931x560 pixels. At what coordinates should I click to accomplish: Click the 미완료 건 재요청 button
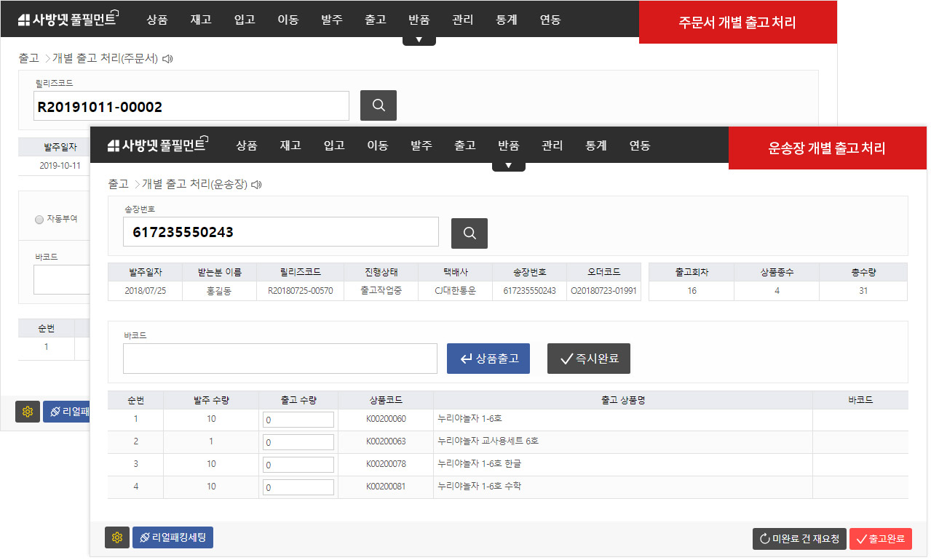tap(799, 539)
